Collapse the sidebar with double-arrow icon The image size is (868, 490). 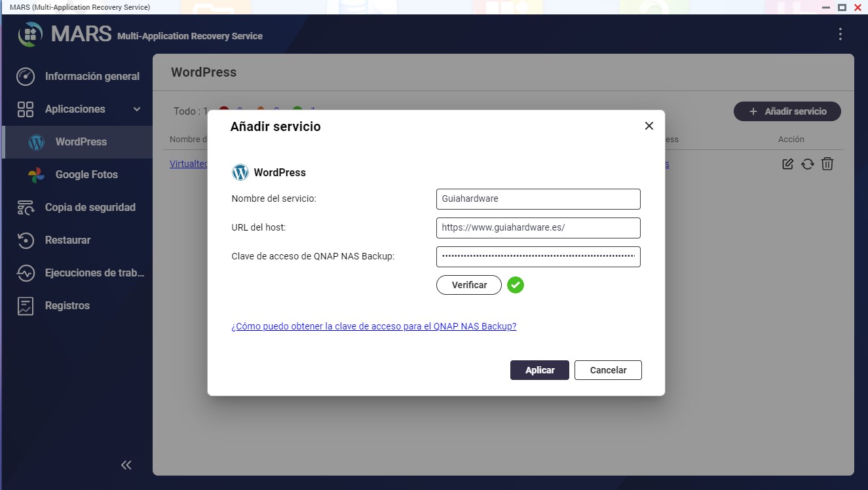[x=126, y=465]
